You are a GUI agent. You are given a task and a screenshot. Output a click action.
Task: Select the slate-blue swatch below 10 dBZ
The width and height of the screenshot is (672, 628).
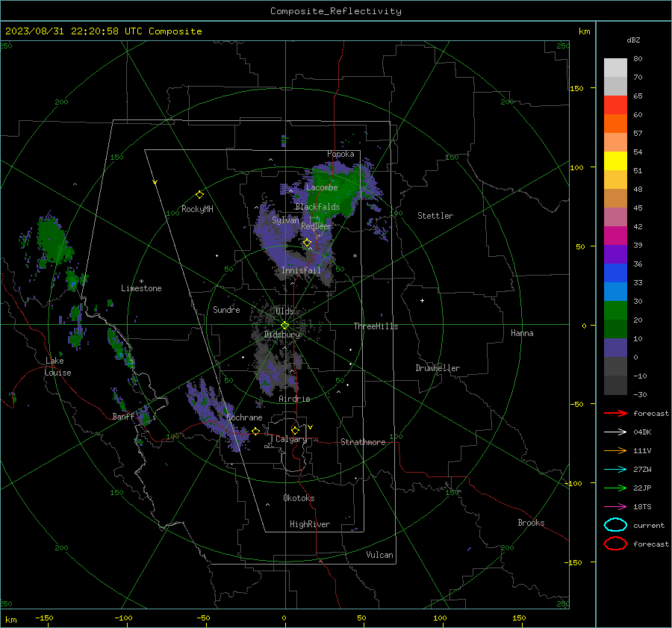click(615, 348)
